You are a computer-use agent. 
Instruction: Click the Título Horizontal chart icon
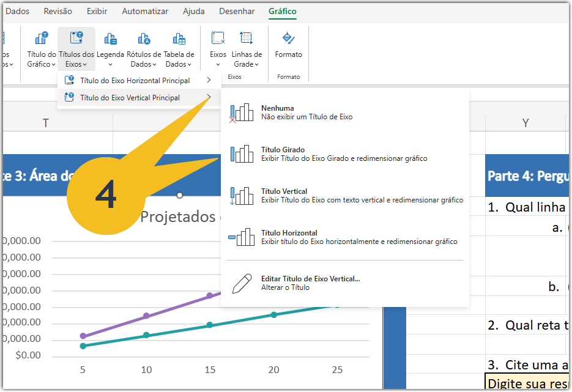pos(242,237)
